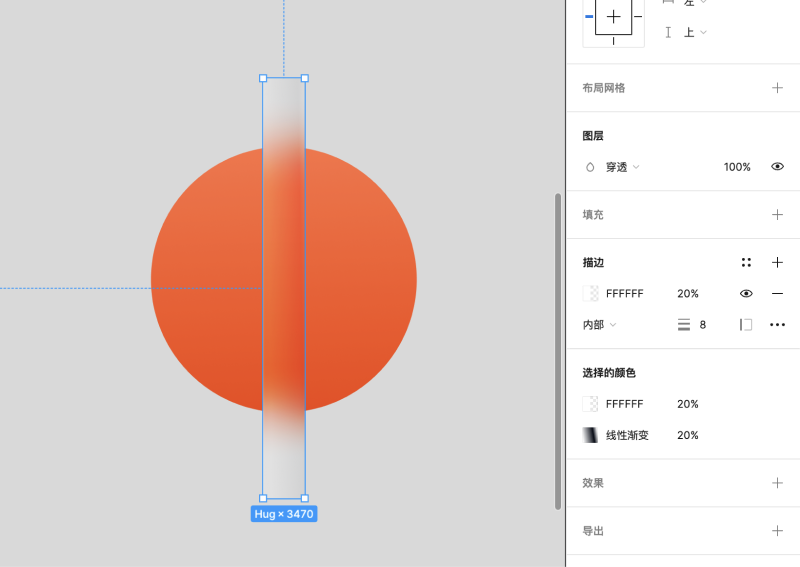The height and width of the screenshot is (567, 800).
Task: Add a fill with the 填充 plus icon
Action: (777, 214)
